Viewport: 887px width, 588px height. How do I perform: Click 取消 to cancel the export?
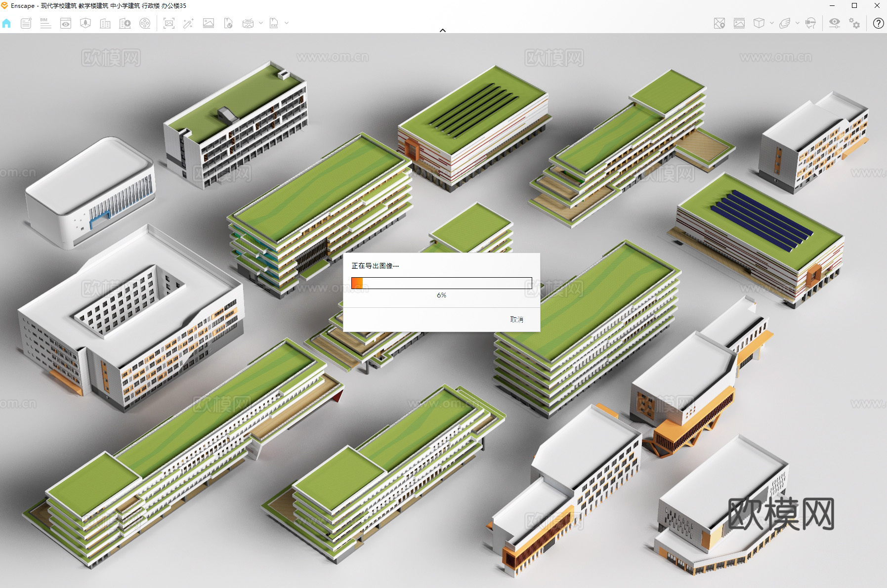[x=517, y=320]
